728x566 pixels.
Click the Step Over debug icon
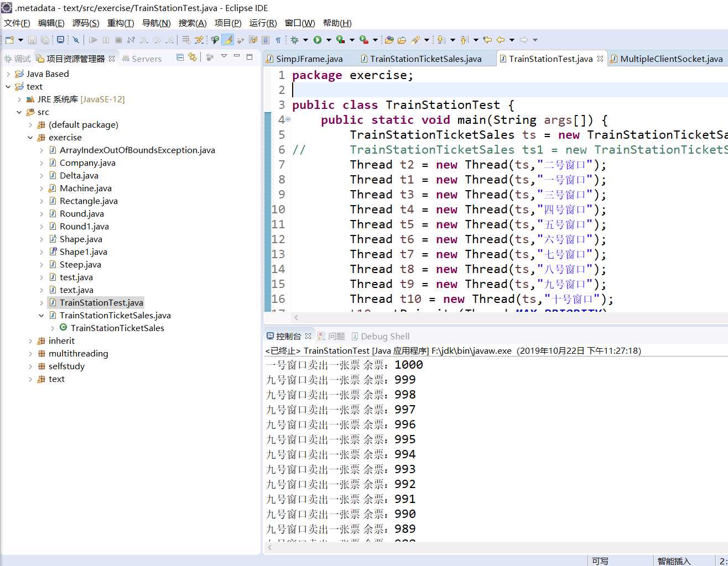[157, 40]
